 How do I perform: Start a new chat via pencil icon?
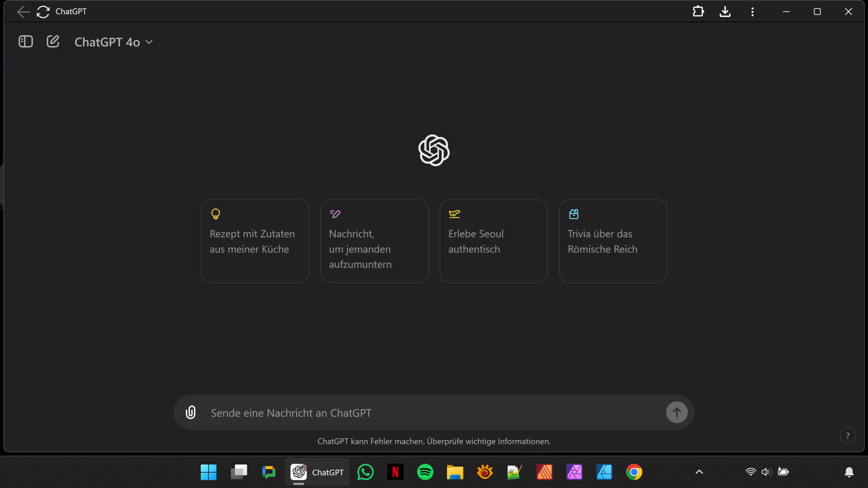point(53,41)
